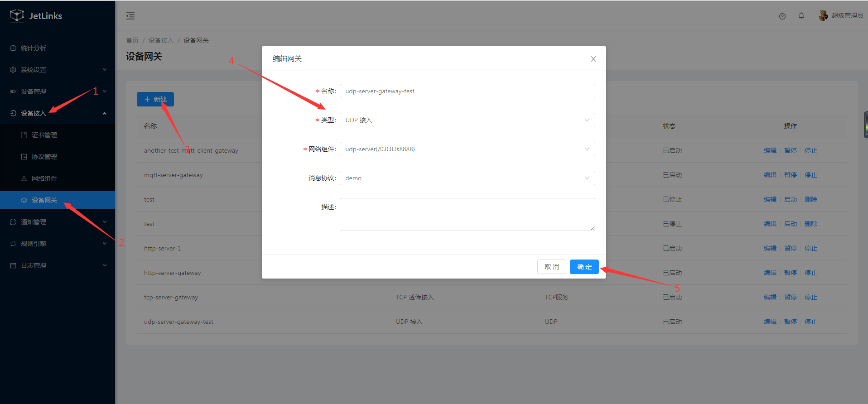868x404 pixels.
Task: Click the 规则引擎 icon
Action: coord(13,244)
